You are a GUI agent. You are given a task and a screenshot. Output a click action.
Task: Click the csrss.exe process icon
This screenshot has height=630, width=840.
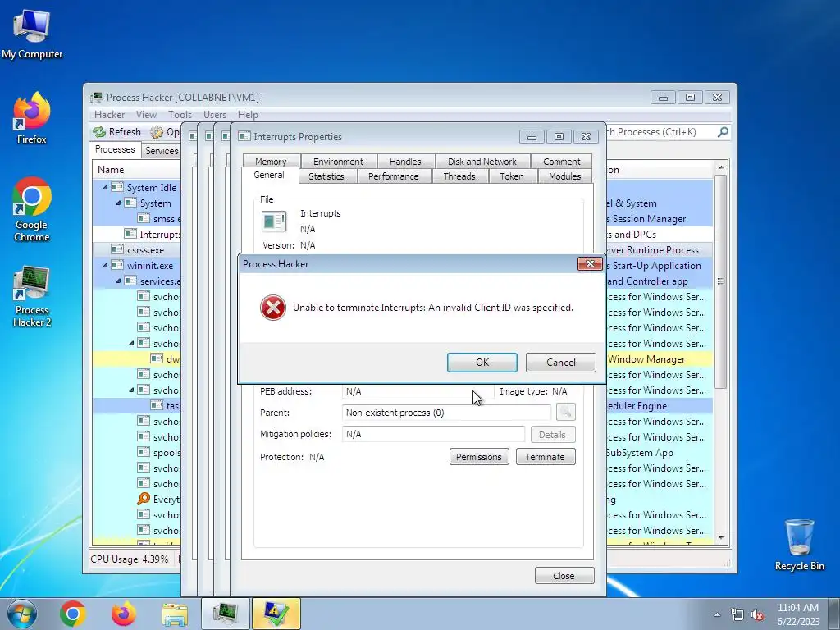[x=117, y=249]
